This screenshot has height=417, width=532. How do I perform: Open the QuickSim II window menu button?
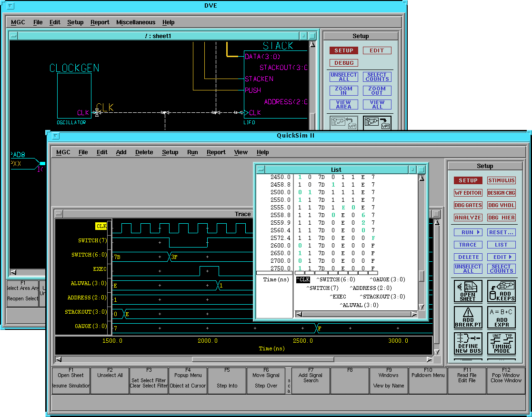point(56,136)
